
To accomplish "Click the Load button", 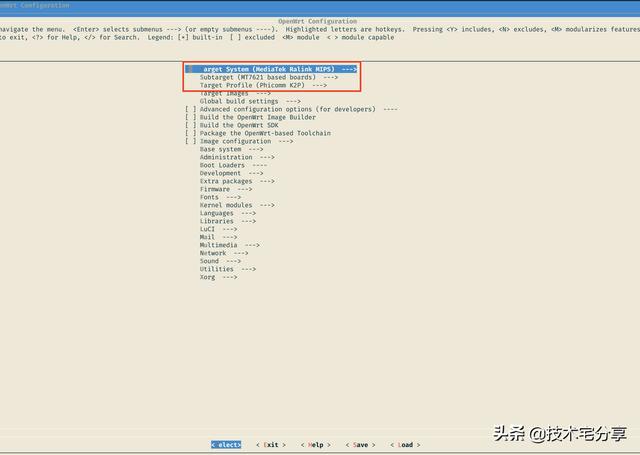I will click(x=405, y=445).
